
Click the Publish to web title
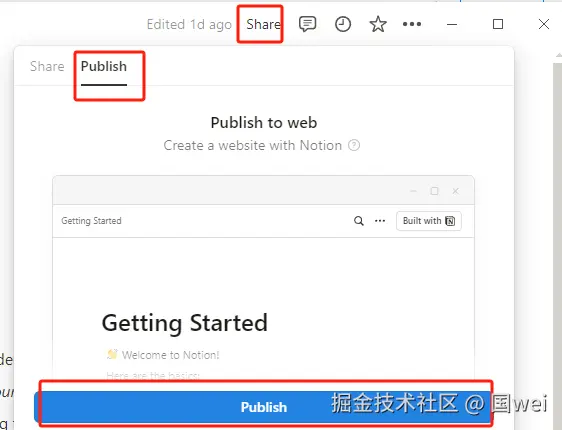tap(264, 123)
